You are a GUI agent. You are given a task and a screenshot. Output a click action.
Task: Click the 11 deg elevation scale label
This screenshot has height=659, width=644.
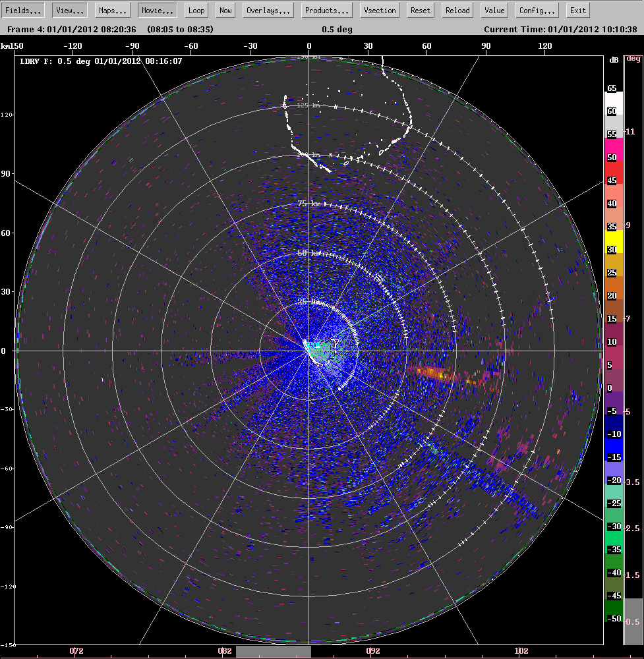point(630,132)
